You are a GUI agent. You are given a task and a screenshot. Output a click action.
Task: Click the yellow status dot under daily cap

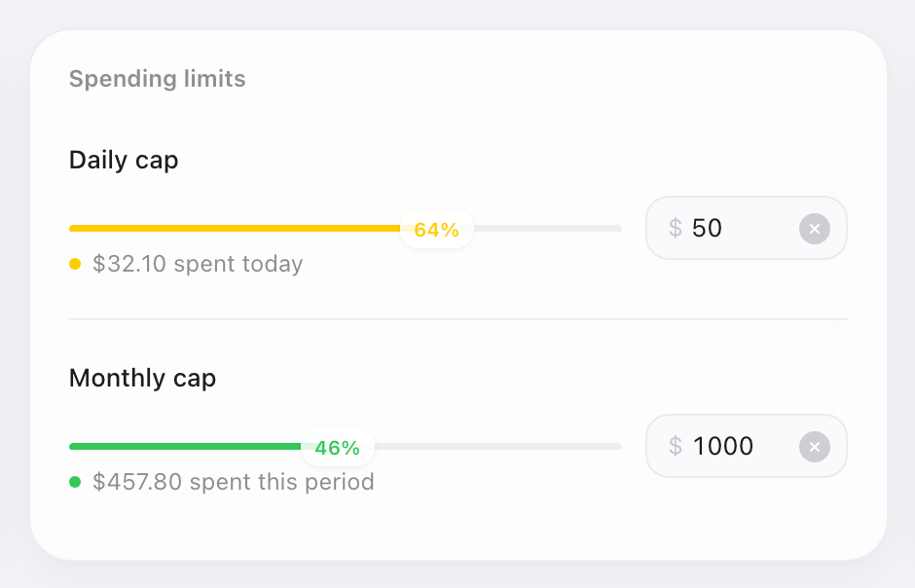pos(75,264)
